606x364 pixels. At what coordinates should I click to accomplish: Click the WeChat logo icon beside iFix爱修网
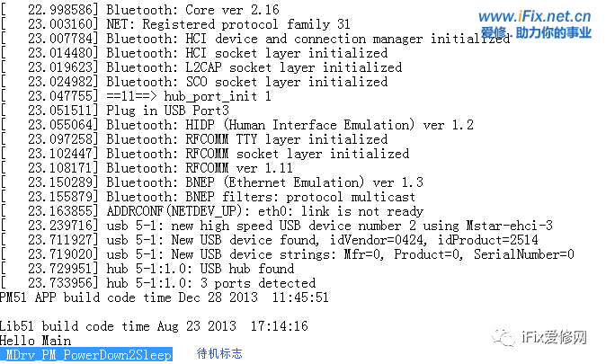[505, 339]
